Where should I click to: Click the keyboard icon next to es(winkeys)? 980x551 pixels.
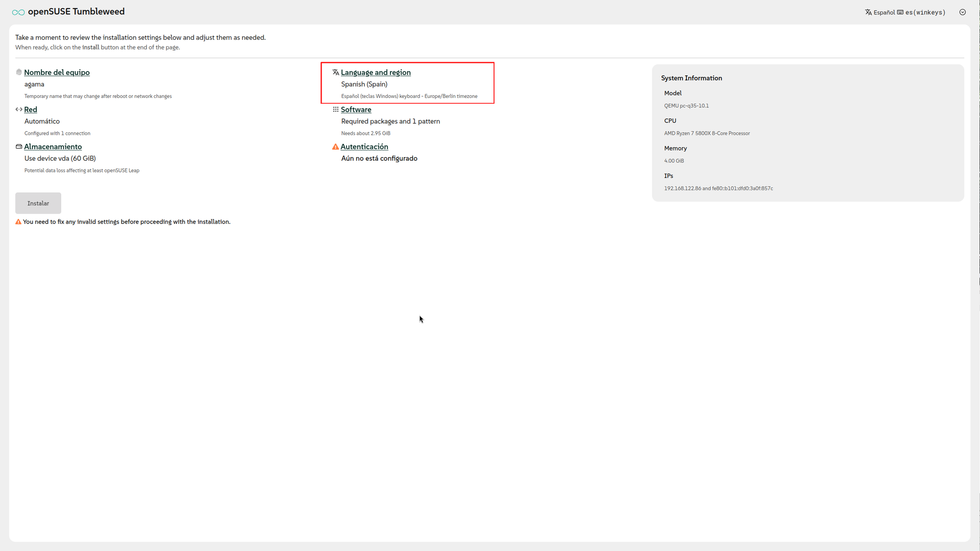900,12
